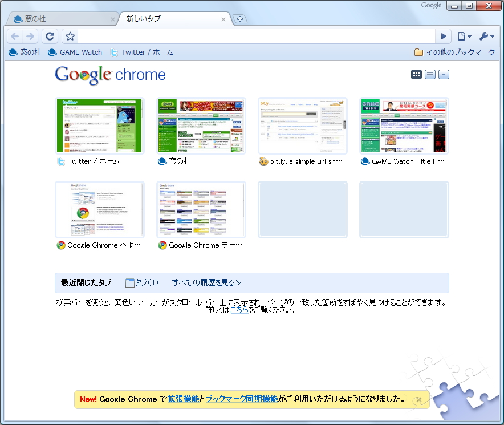Dismiss the yellow notification bar

418,399
